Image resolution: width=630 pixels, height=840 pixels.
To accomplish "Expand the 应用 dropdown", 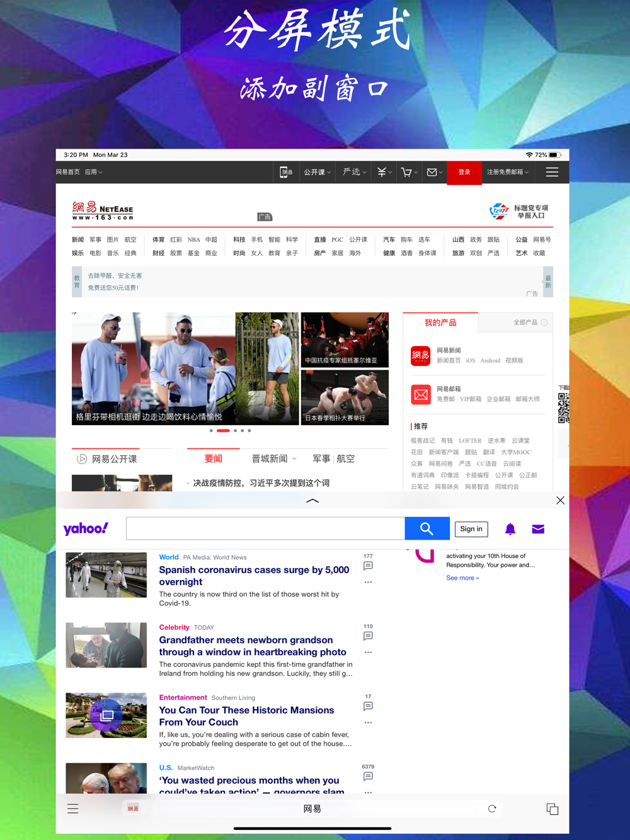I will pyautogui.click(x=93, y=172).
